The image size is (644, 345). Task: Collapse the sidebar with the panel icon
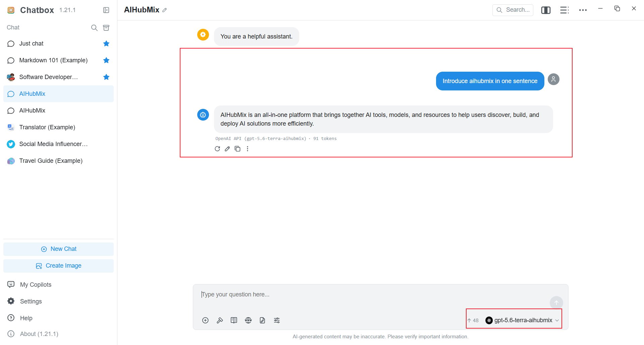point(106,10)
